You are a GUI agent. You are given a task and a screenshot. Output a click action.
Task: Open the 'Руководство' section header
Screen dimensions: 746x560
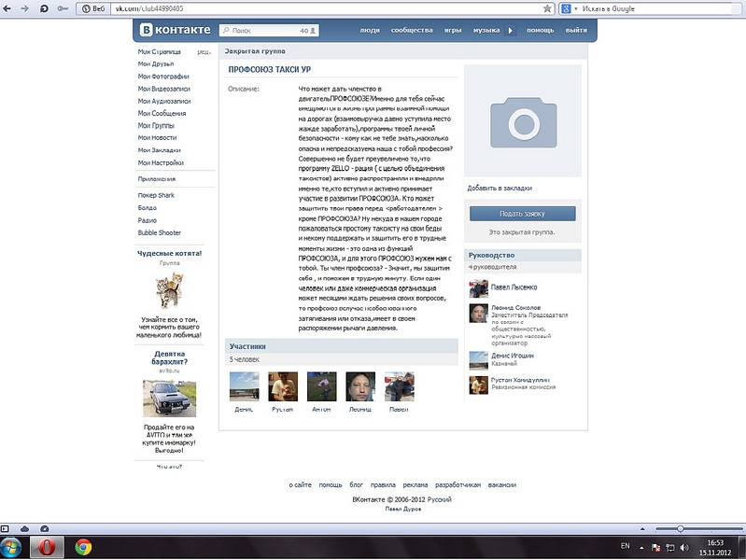point(491,255)
